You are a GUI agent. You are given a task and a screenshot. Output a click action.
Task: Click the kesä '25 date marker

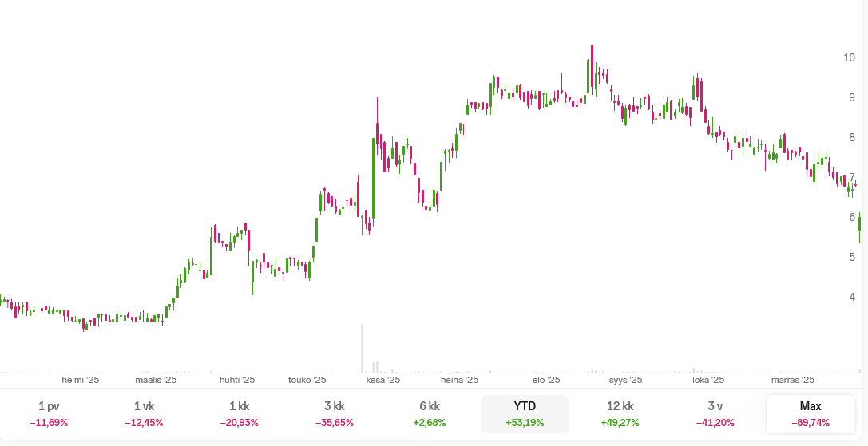click(383, 381)
